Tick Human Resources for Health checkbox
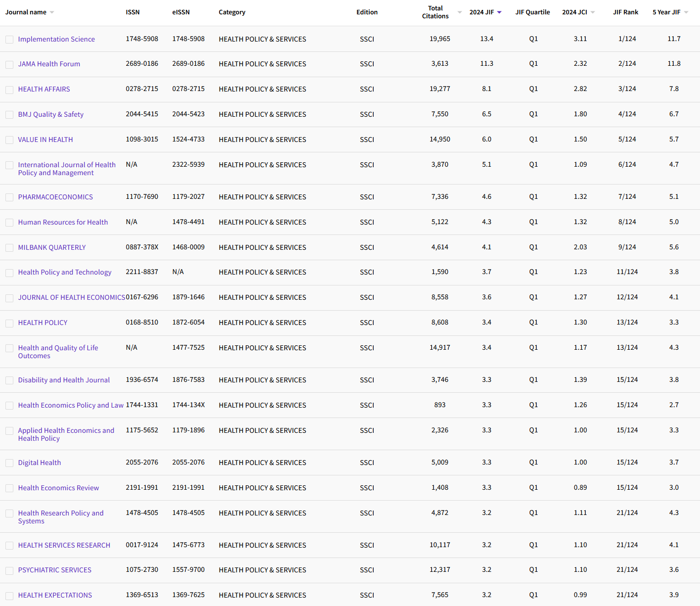The width and height of the screenshot is (700, 606). (9, 223)
